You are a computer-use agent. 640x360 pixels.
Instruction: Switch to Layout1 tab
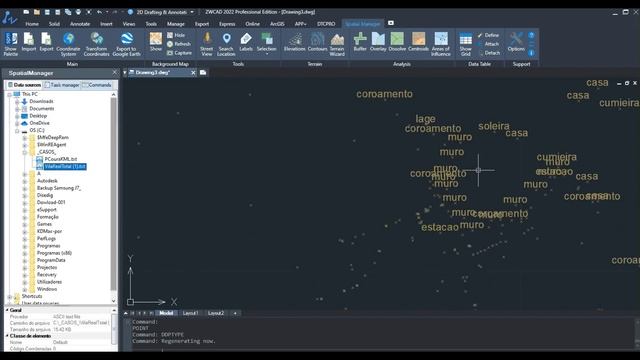point(190,313)
